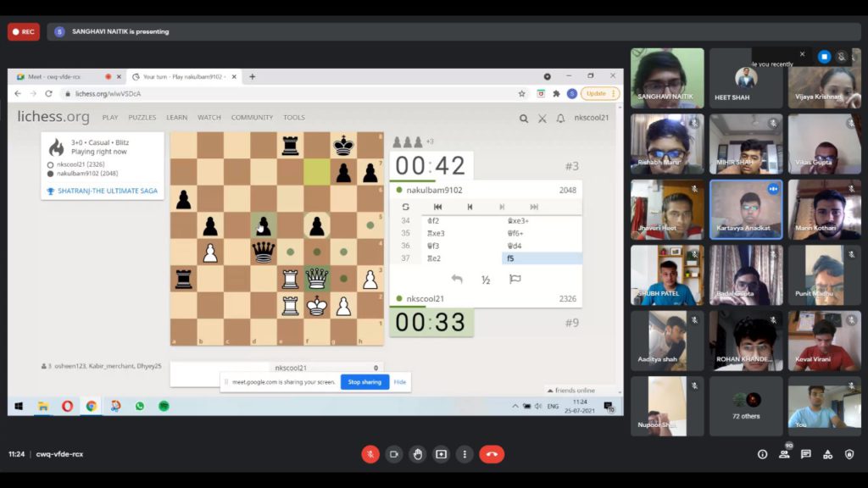Image resolution: width=868 pixels, height=488 pixels.
Task: Propose takeback using the undo arrow icon
Action: (457, 279)
